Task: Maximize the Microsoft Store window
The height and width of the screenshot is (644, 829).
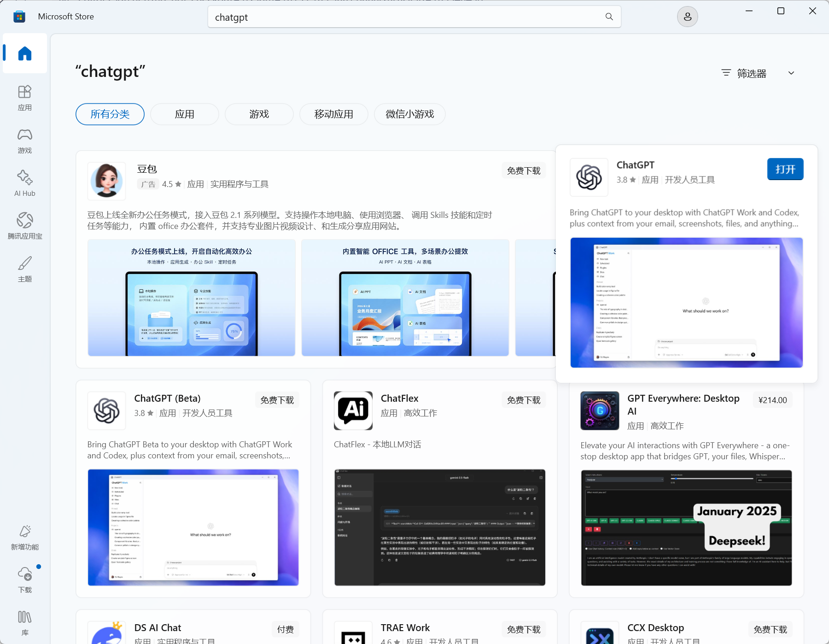Action: tap(781, 11)
